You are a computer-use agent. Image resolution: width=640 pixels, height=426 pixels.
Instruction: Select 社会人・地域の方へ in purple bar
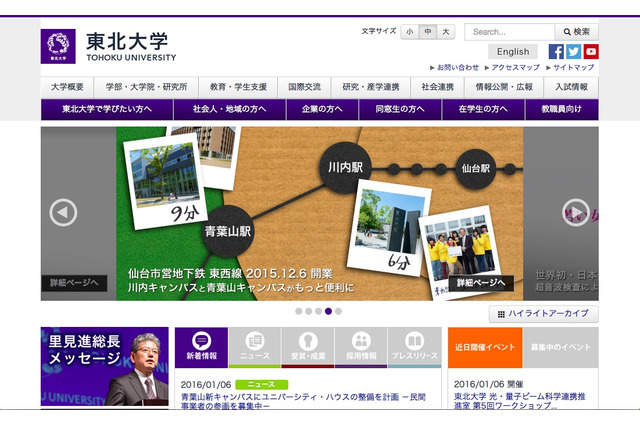pyautogui.click(x=229, y=109)
